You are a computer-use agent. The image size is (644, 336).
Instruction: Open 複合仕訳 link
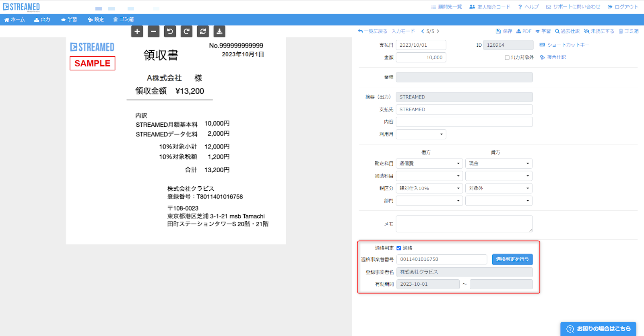coord(553,58)
